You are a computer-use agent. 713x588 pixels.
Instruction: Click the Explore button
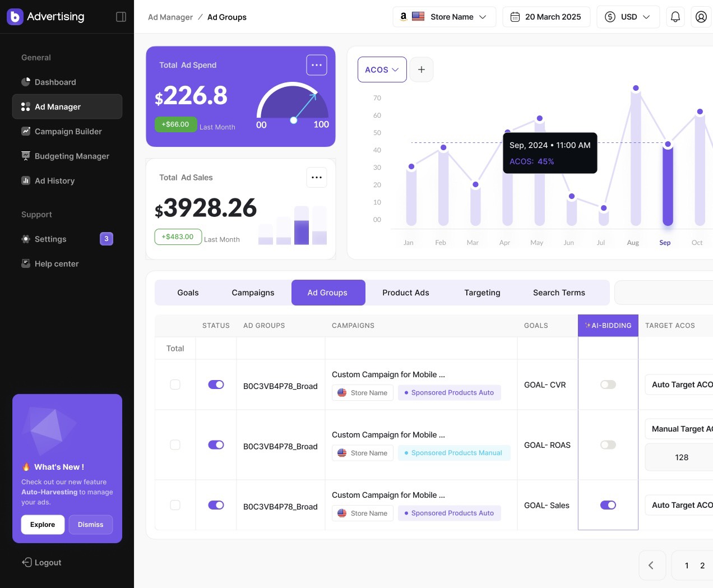[x=43, y=525]
